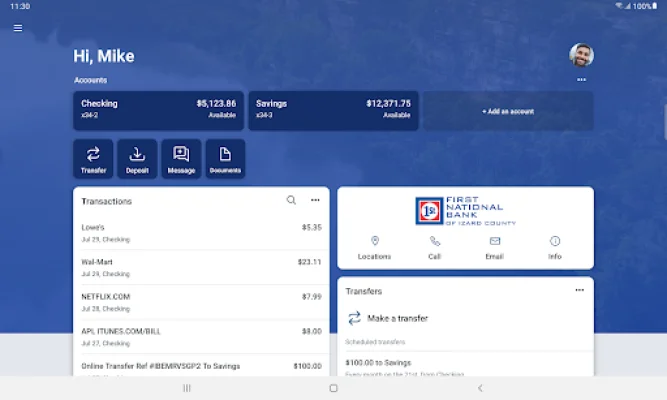Image resolution: width=667 pixels, height=400 pixels.
Task: Tap the Call bank icon
Action: (x=435, y=247)
